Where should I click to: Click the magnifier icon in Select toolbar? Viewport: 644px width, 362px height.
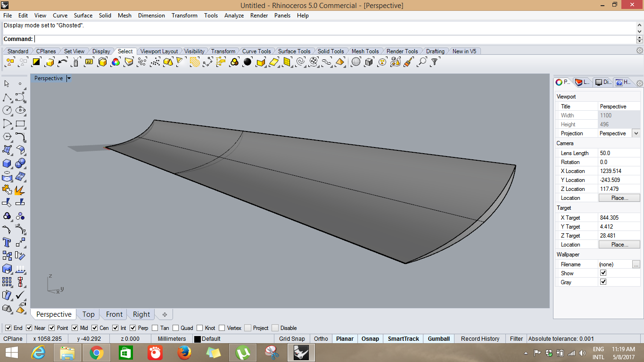(422, 62)
